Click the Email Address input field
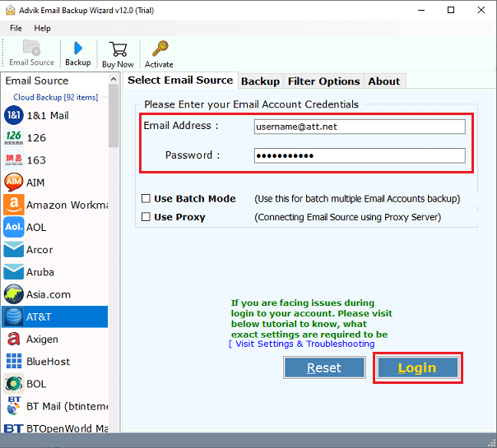 pyautogui.click(x=360, y=127)
